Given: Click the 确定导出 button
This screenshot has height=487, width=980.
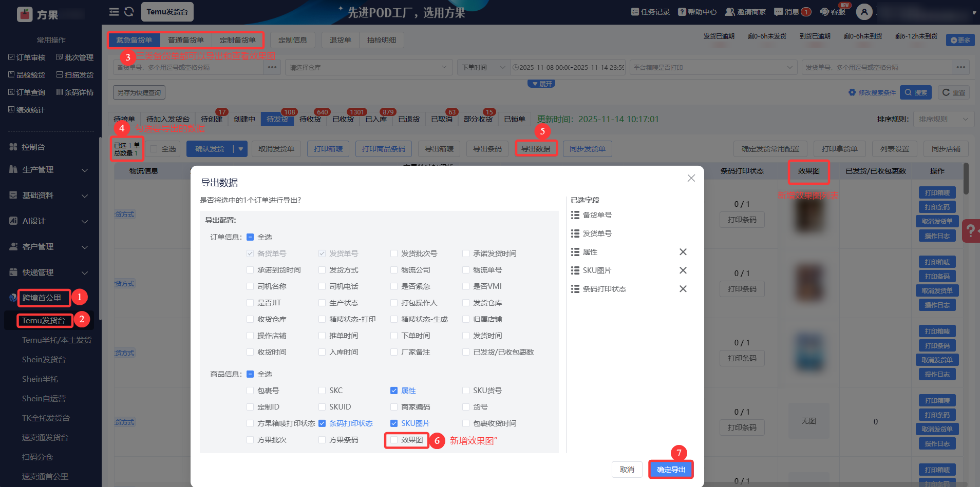Looking at the screenshot, I should point(671,470).
